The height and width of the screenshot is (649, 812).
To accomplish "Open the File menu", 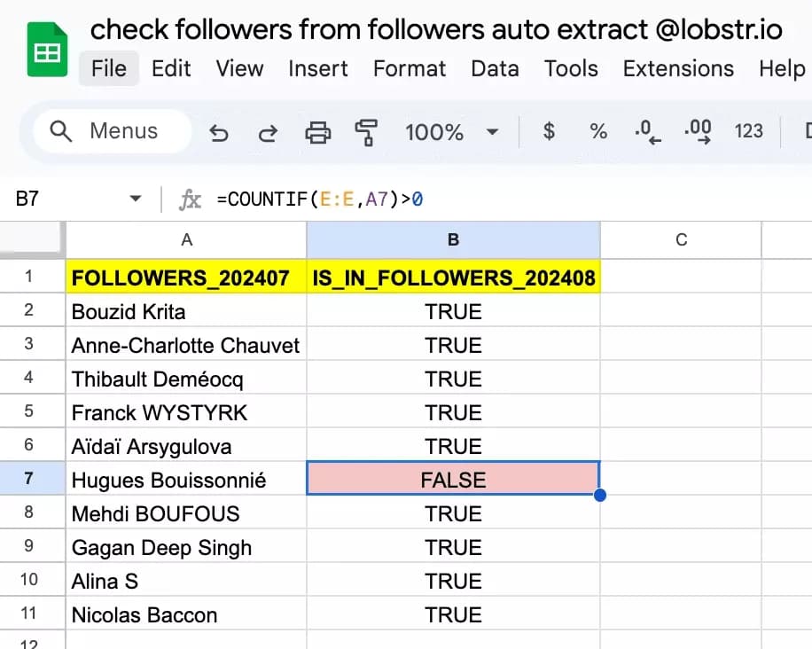I will 108,68.
